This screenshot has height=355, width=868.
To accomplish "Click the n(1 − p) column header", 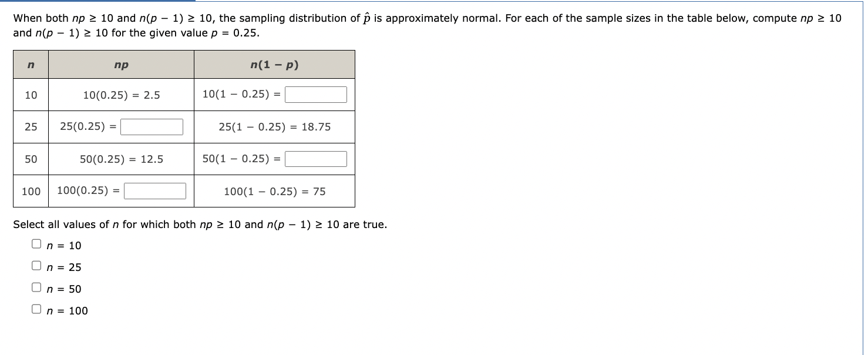I will (x=275, y=65).
